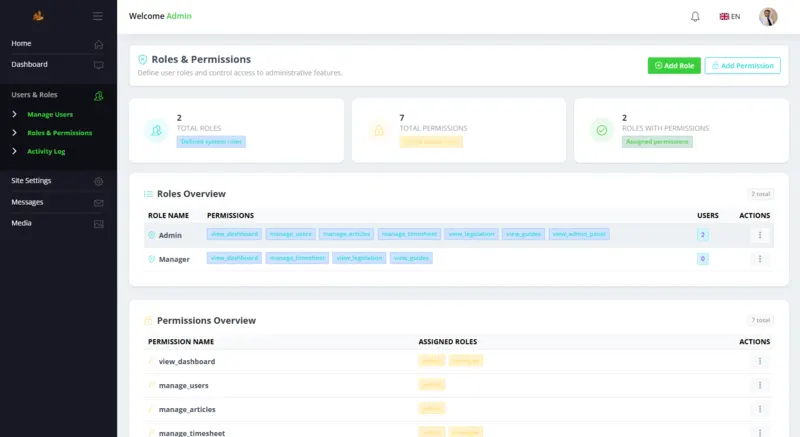Click the Users & Roles person icon
This screenshot has height=437, width=800.
(x=98, y=96)
